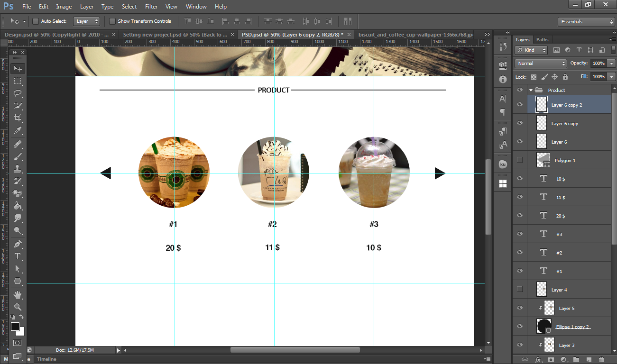Select the Eraser tool
The width and height of the screenshot is (617, 364).
[x=18, y=193]
